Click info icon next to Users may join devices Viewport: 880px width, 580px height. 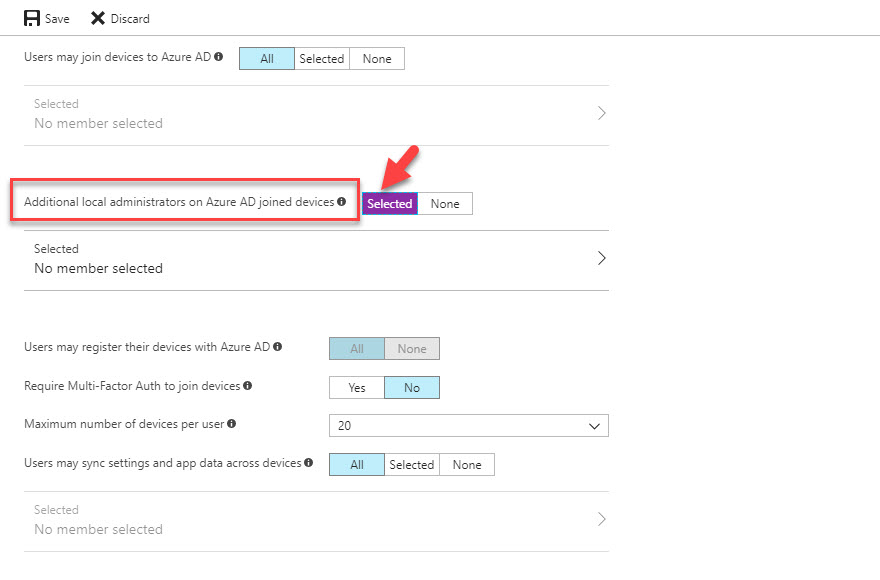tap(219, 57)
